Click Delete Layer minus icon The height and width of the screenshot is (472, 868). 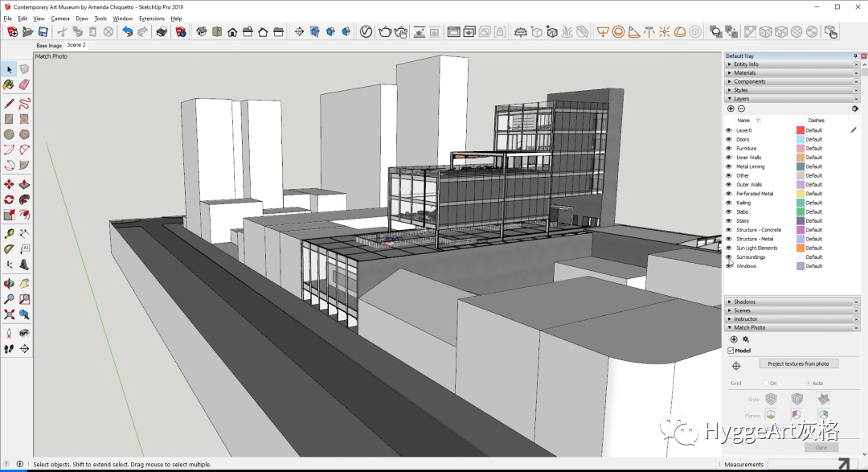(741, 109)
